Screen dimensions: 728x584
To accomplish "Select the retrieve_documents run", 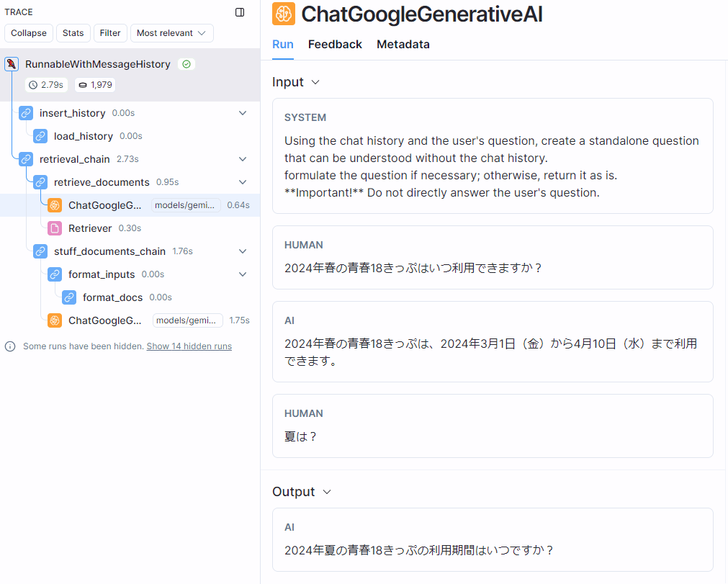I will pos(130,182).
